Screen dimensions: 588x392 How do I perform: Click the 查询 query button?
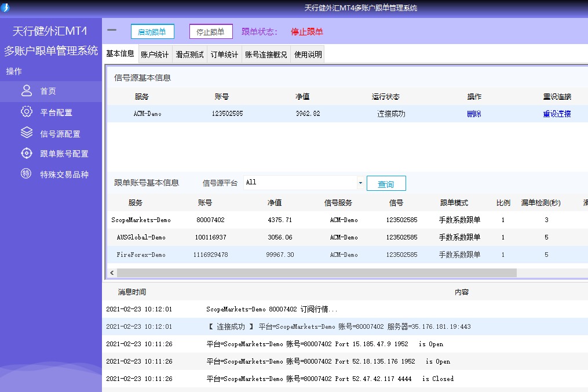click(386, 184)
